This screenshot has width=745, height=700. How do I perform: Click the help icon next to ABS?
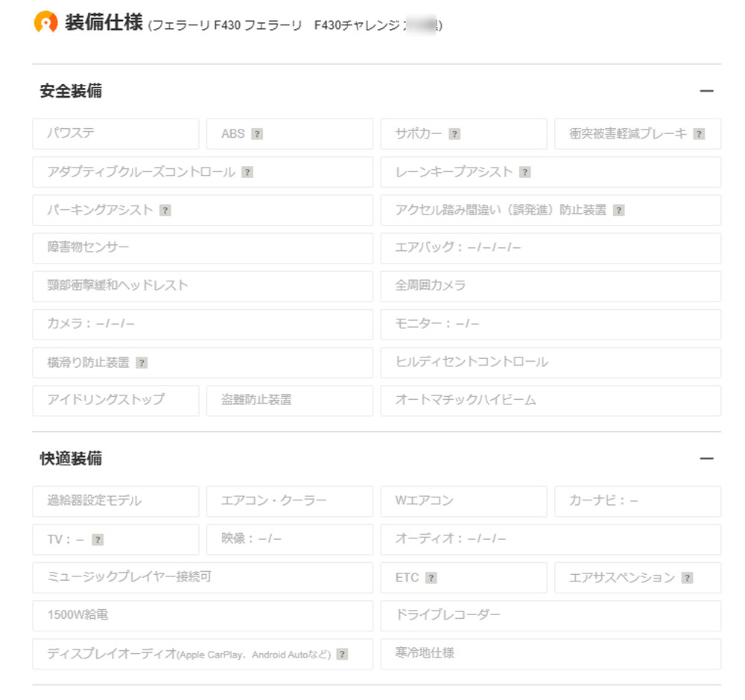(x=257, y=135)
